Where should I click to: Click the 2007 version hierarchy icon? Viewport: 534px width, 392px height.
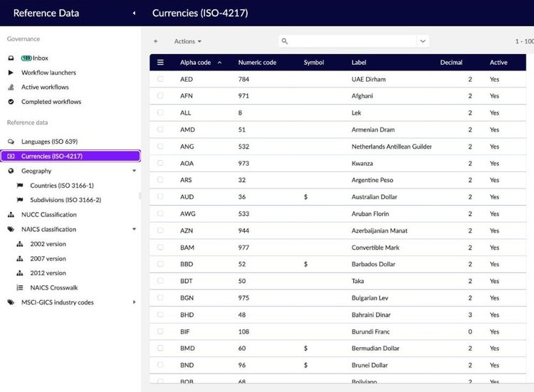pyautogui.click(x=20, y=259)
